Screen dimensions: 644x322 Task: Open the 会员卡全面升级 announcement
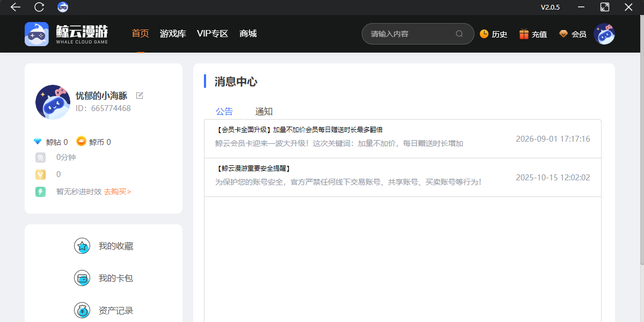coord(402,139)
